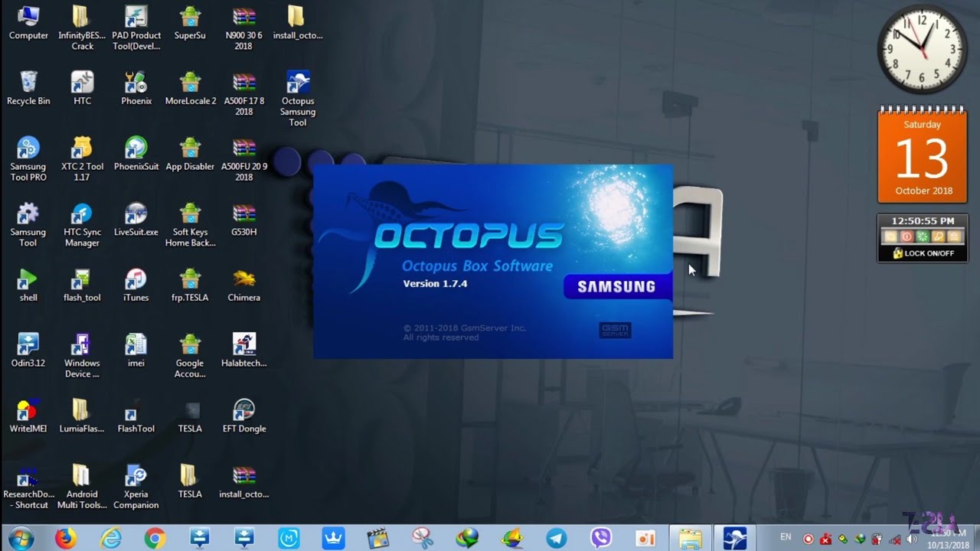
Task: Open the Octopus Samsung Tool desktop shortcut
Action: click(298, 98)
